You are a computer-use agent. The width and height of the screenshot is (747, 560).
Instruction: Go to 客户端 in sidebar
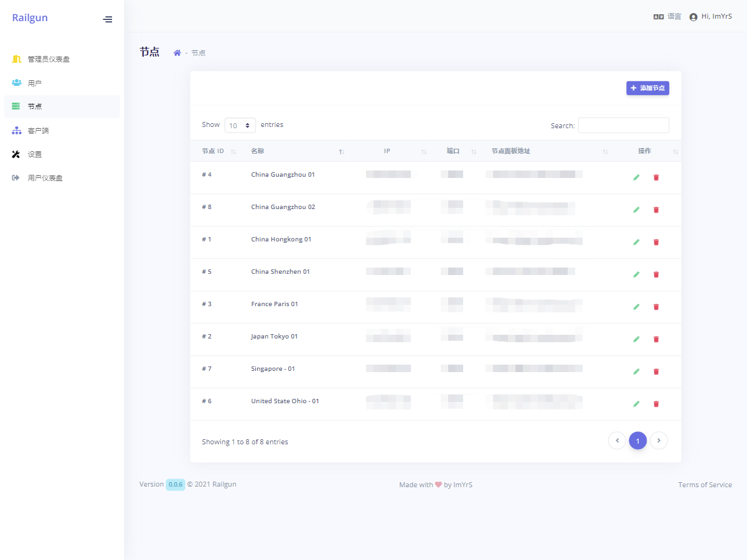click(x=38, y=131)
